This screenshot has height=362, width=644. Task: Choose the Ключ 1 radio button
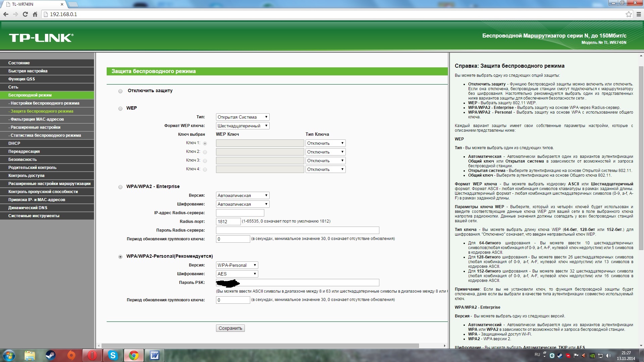205,143
